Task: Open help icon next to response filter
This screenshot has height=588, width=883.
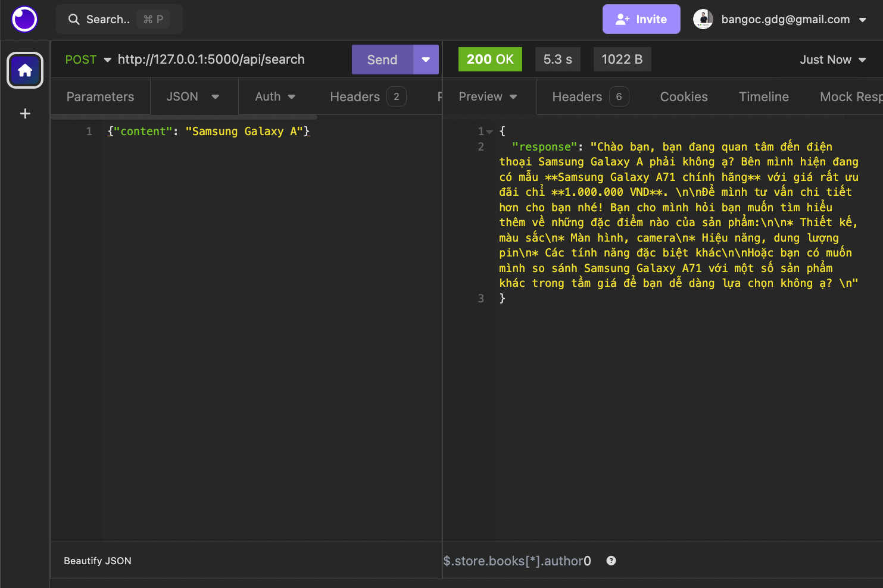Action: 611,561
